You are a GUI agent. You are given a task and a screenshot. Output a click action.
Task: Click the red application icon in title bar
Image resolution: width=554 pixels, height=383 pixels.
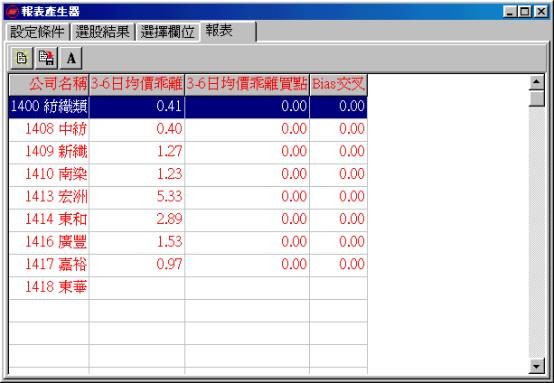pyautogui.click(x=12, y=12)
